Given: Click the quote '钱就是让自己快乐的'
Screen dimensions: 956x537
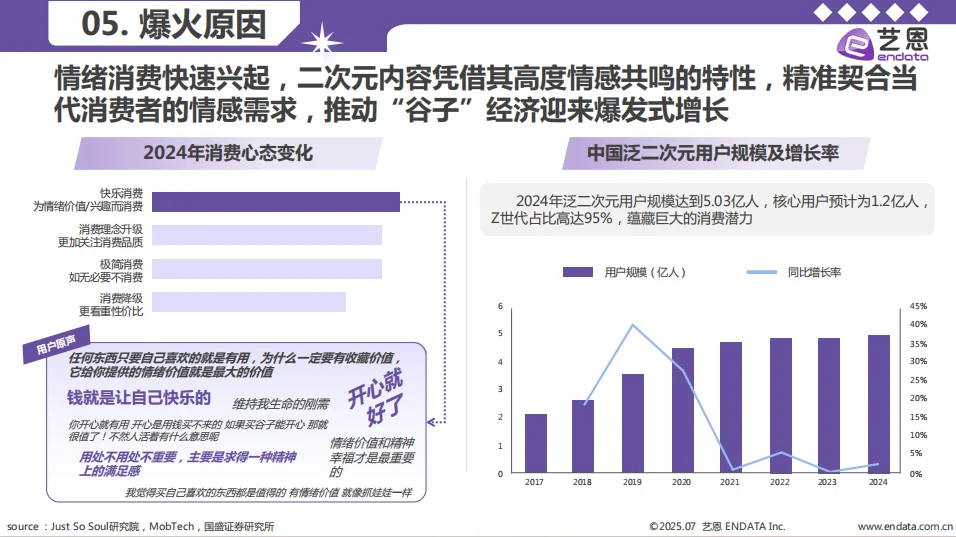Looking at the screenshot, I should [x=139, y=398].
